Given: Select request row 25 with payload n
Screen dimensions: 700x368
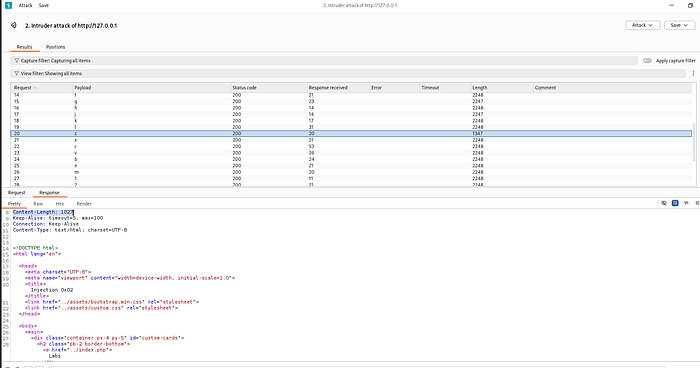Looking at the screenshot, I should pyautogui.click(x=351, y=166).
